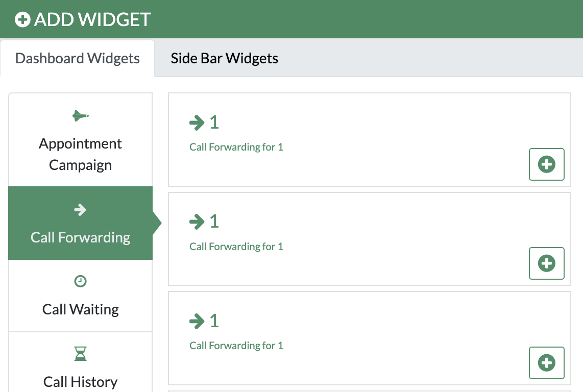The height and width of the screenshot is (392, 583).
Task: Click the Call History hourglass icon
Action: point(80,353)
